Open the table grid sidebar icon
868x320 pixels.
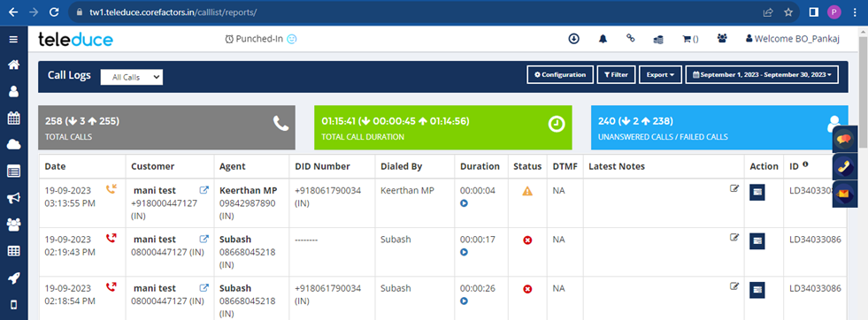click(13, 251)
